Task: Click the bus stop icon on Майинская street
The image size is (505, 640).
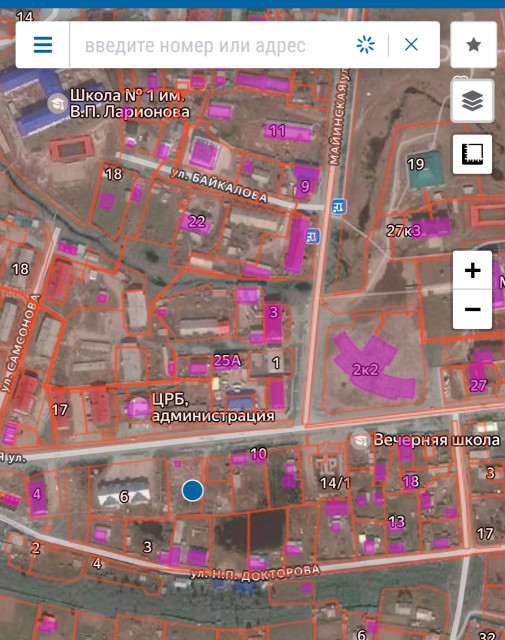Action: (x=339, y=207)
